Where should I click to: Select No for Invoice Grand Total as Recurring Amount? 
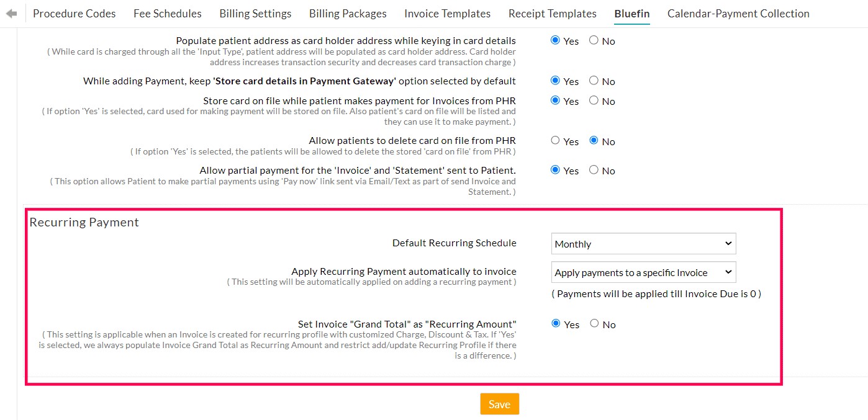[594, 323]
